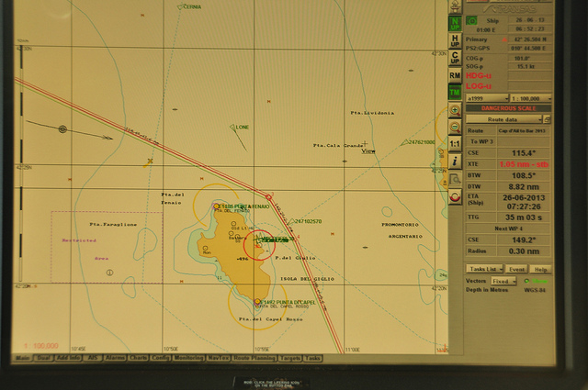Activate the Man Overboard lifebuoy button
This screenshot has height=390, width=588.
(455, 196)
